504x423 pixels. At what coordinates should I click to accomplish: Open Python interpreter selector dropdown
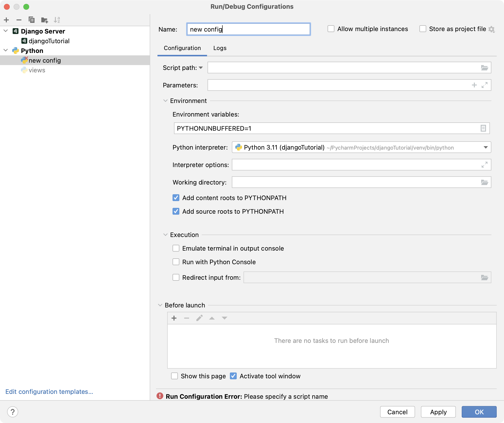486,148
